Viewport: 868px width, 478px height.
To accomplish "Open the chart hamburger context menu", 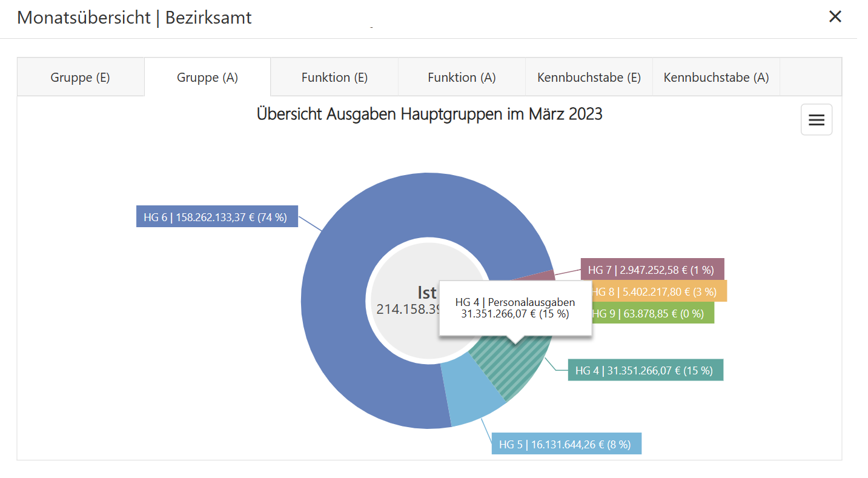I will coord(817,120).
